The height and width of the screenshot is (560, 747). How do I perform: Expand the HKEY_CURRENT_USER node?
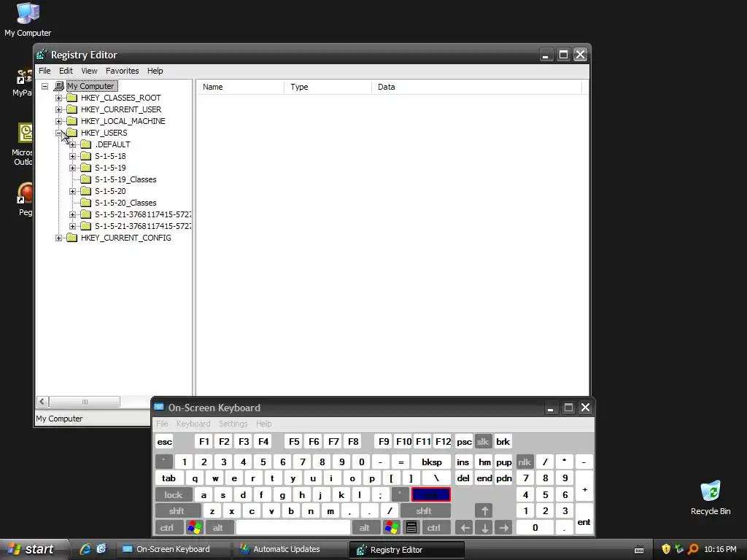(x=58, y=109)
